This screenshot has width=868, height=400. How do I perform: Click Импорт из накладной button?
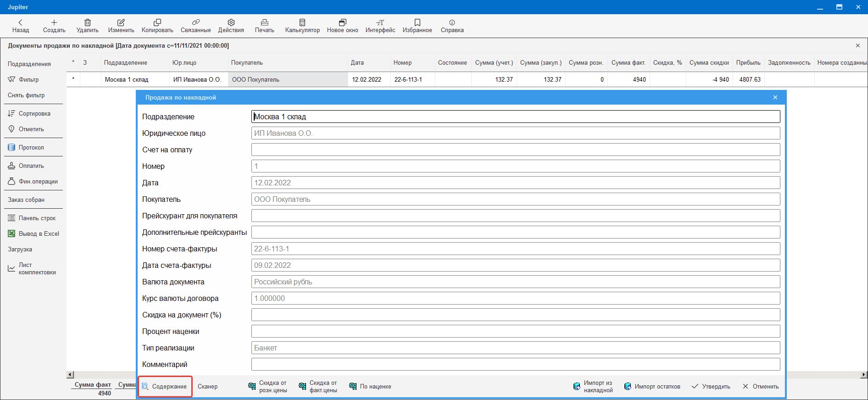[593, 386]
